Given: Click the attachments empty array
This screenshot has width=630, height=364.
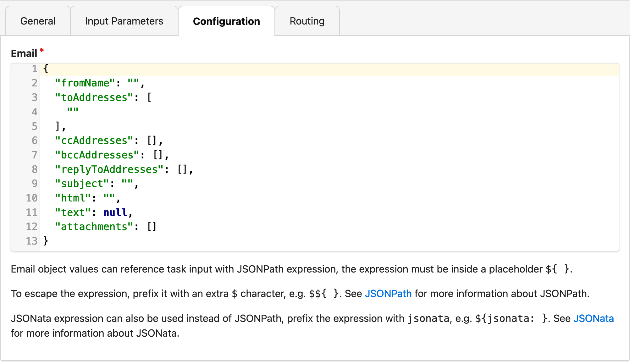Looking at the screenshot, I should click(152, 227).
